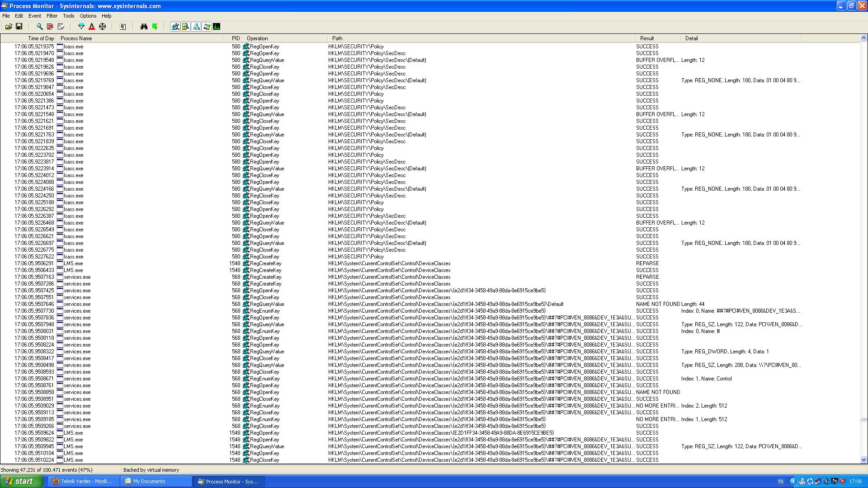Image resolution: width=868 pixels, height=488 pixels.
Task: Click the Result column header
Action: pyautogui.click(x=658, y=38)
